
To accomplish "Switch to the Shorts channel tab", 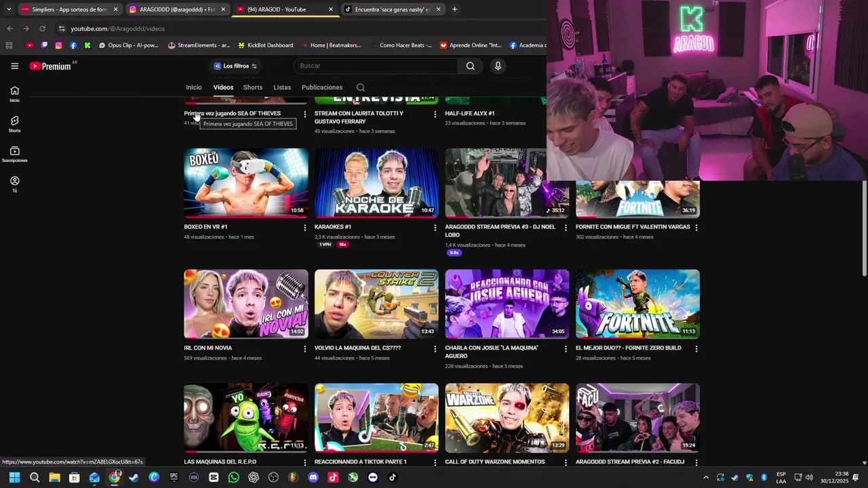I will click(x=253, y=87).
